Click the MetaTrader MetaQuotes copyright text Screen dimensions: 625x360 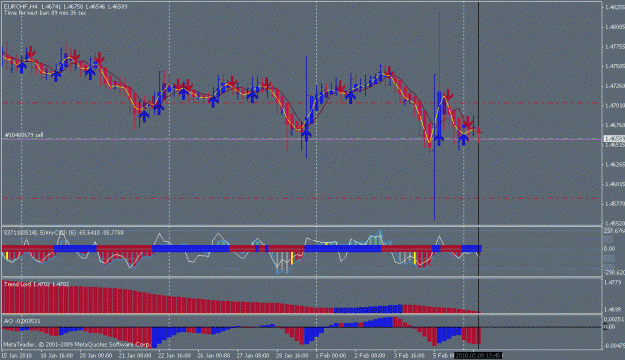coord(77,344)
